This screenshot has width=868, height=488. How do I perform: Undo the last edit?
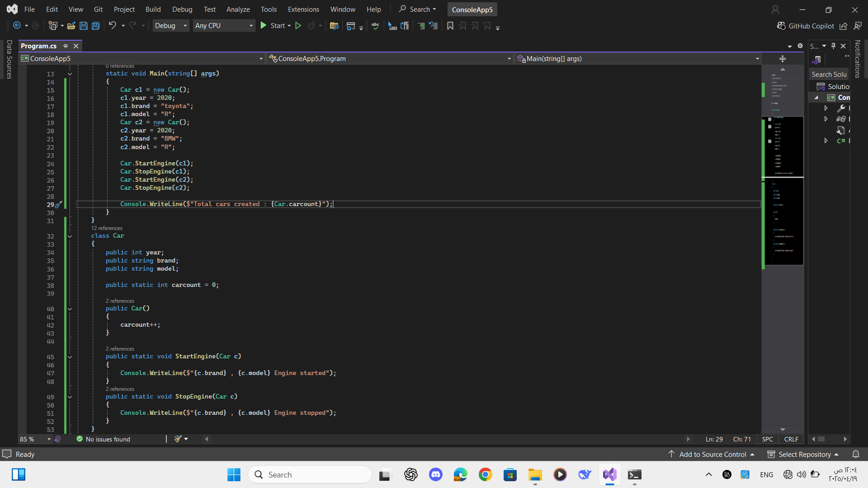tap(113, 26)
